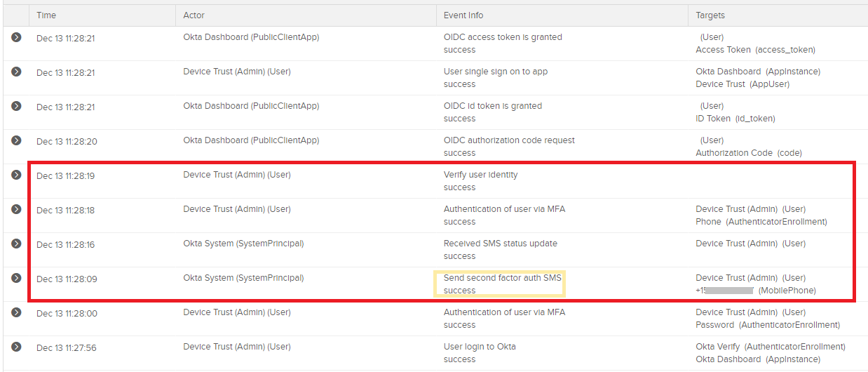
Task: Click Okta Dashboard actor in access token row
Action: tap(251, 37)
